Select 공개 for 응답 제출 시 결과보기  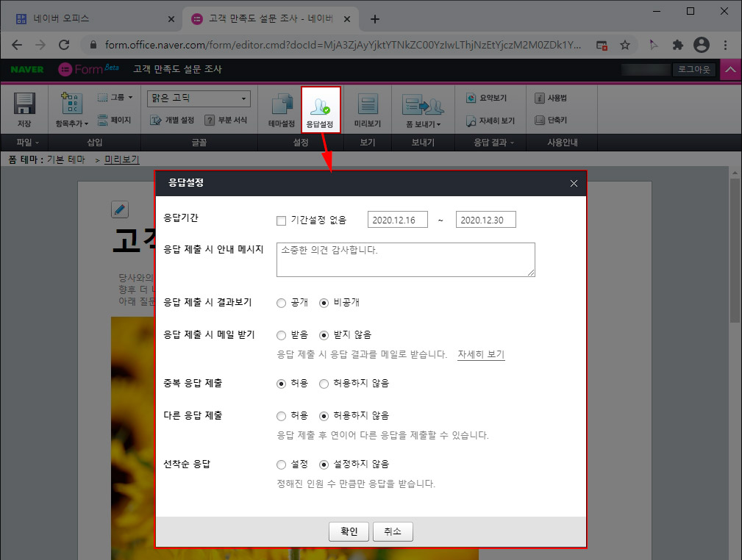click(x=281, y=302)
